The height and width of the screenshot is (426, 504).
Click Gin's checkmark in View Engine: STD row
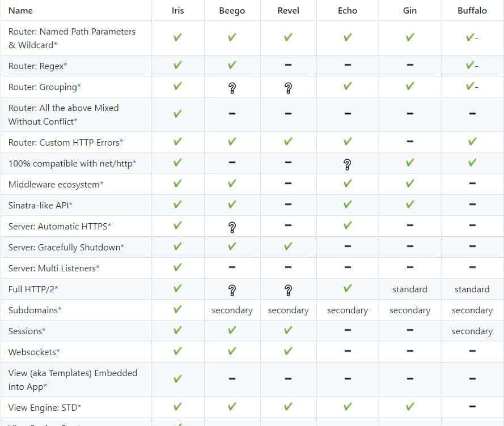click(x=410, y=406)
